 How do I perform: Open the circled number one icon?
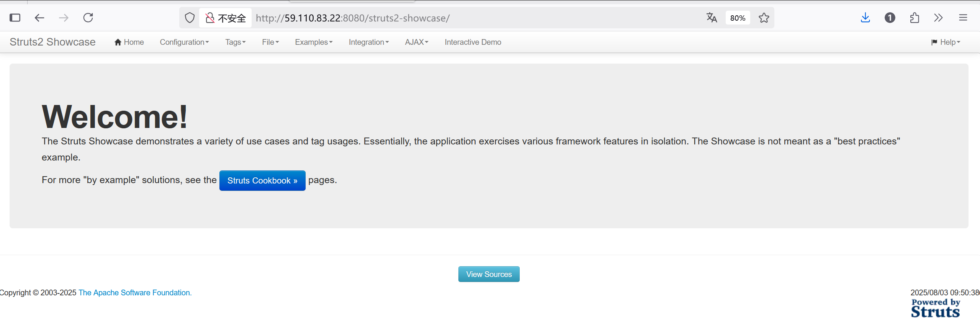(x=890, y=18)
